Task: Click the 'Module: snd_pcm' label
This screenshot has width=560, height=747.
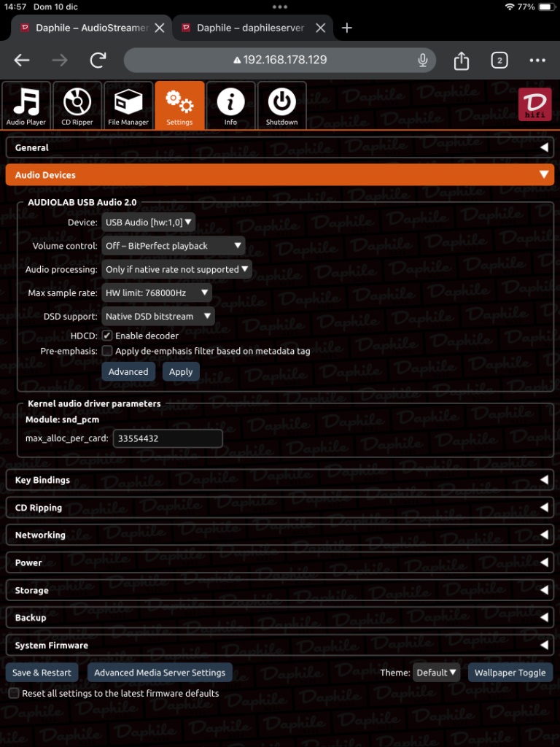Action: click(63, 419)
